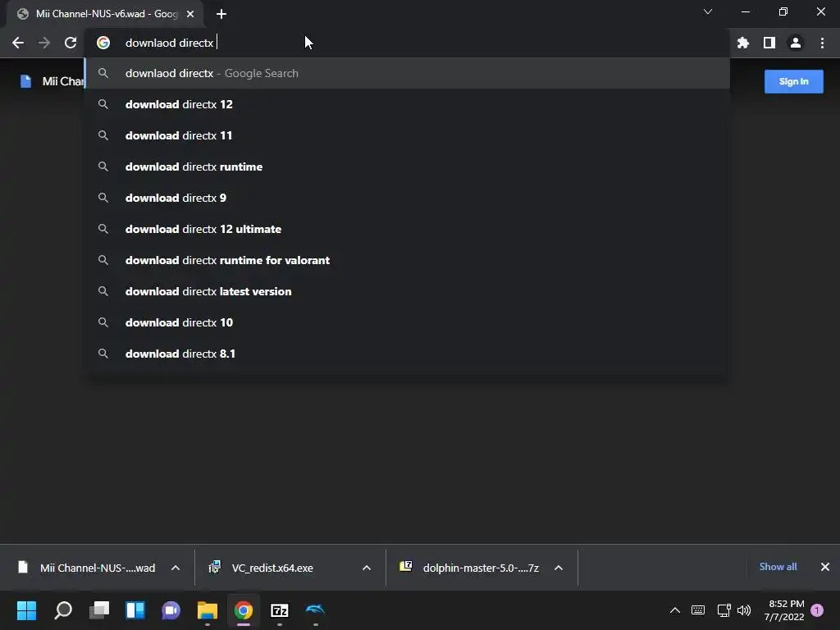Image resolution: width=840 pixels, height=630 pixels.
Task: Open Task View on taskbar
Action: 99,610
